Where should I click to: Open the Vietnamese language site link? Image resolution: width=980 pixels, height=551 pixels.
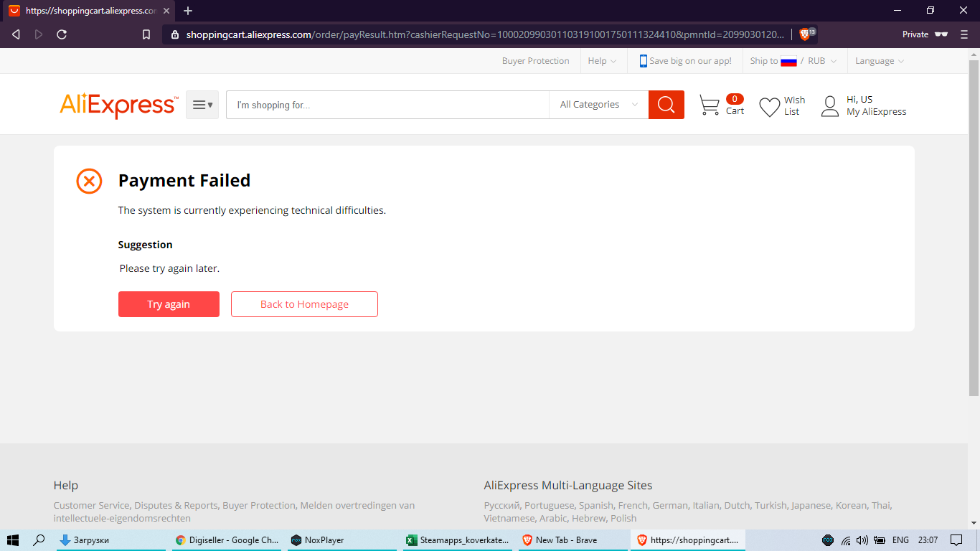509,518
